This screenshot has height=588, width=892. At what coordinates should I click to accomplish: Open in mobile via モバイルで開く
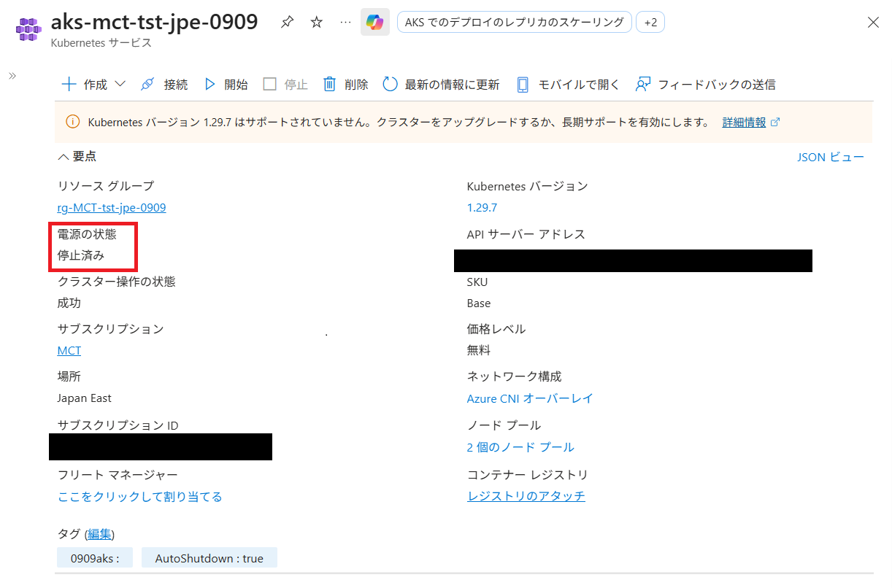pyautogui.click(x=568, y=85)
